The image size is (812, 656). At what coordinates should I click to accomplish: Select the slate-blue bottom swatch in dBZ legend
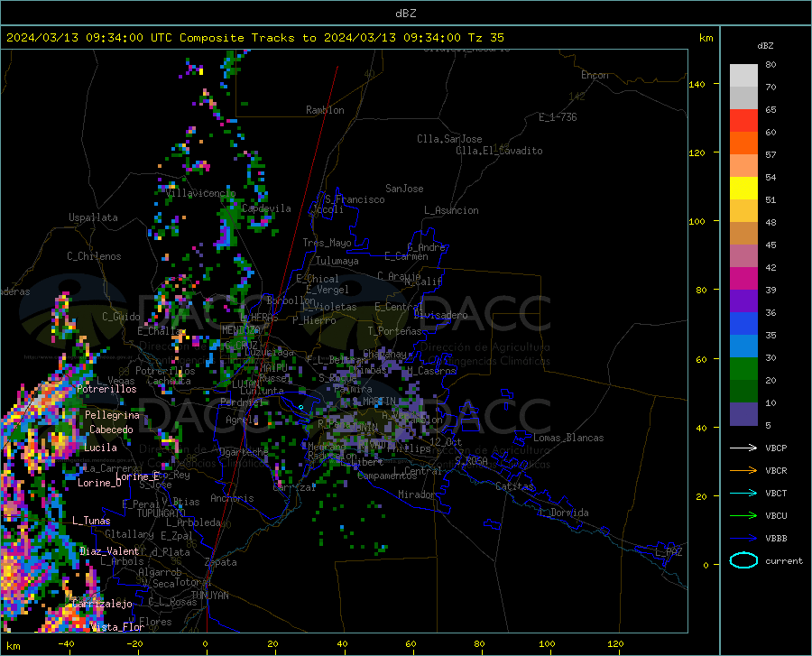point(743,414)
